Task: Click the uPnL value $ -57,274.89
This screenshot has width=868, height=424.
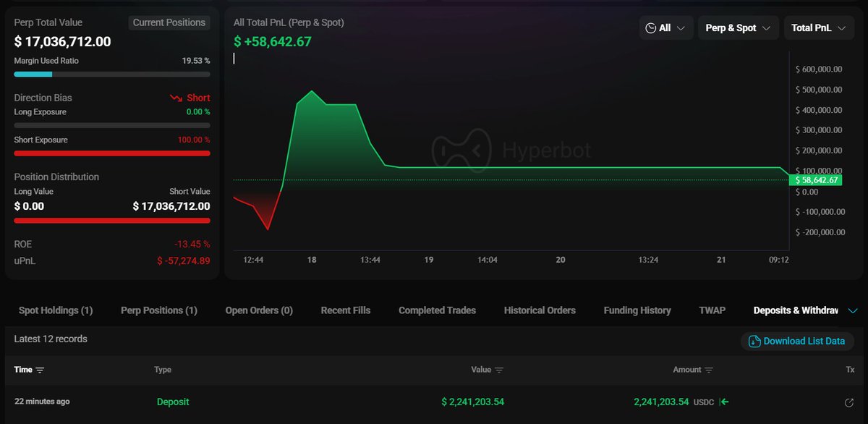Action: [184, 260]
